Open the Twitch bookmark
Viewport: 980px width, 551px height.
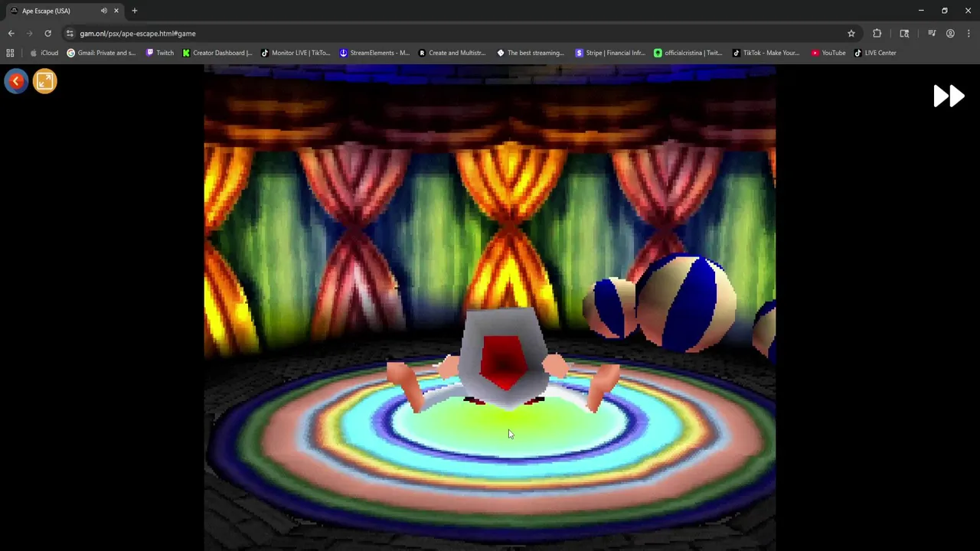click(x=160, y=53)
